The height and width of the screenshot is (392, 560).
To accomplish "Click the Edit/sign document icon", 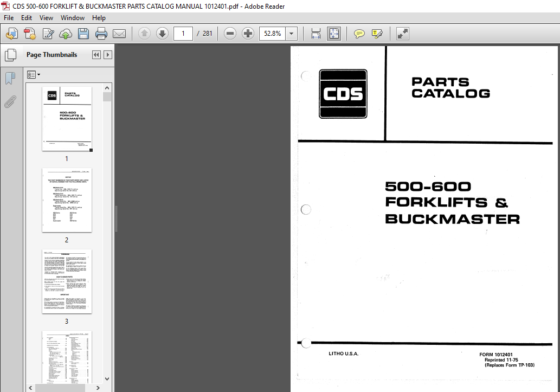I will pyautogui.click(x=48, y=34).
